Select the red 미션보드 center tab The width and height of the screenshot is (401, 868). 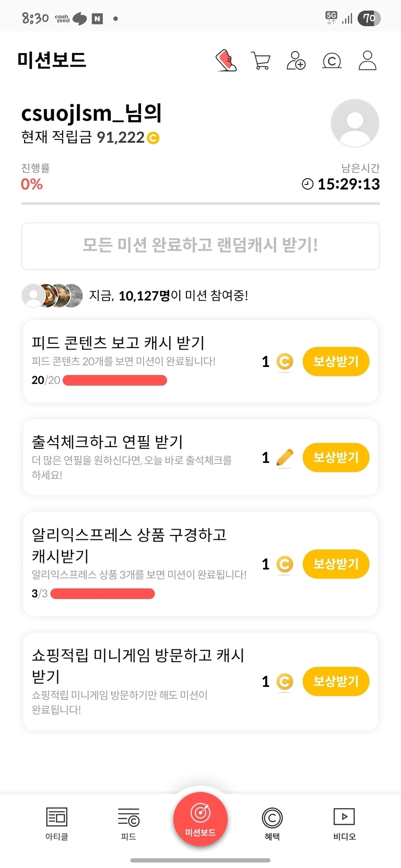[200, 819]
